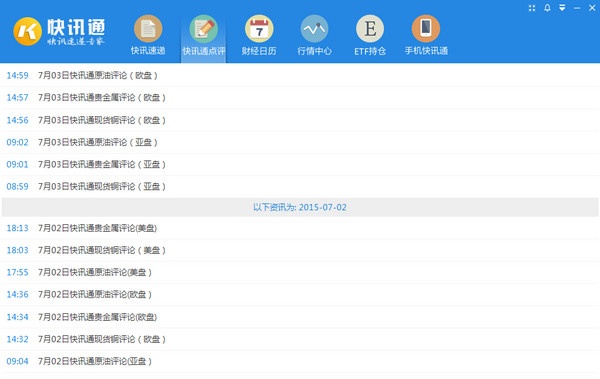Click the four-dots fullscreen icon in title bar

[532, 8]
